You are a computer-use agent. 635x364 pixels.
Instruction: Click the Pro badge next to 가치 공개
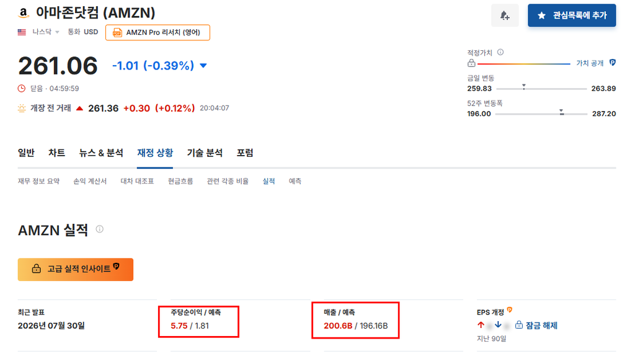click(x=612, y=63)
